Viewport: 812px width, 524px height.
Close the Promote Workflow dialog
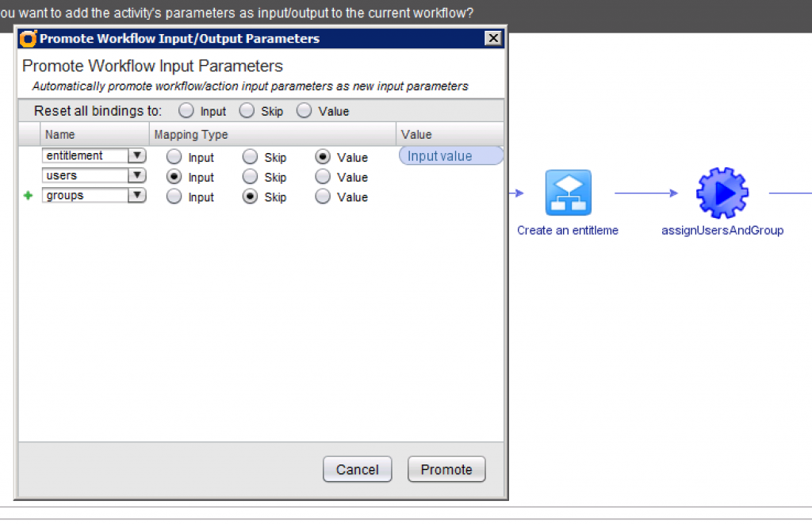tap(493, 38)
